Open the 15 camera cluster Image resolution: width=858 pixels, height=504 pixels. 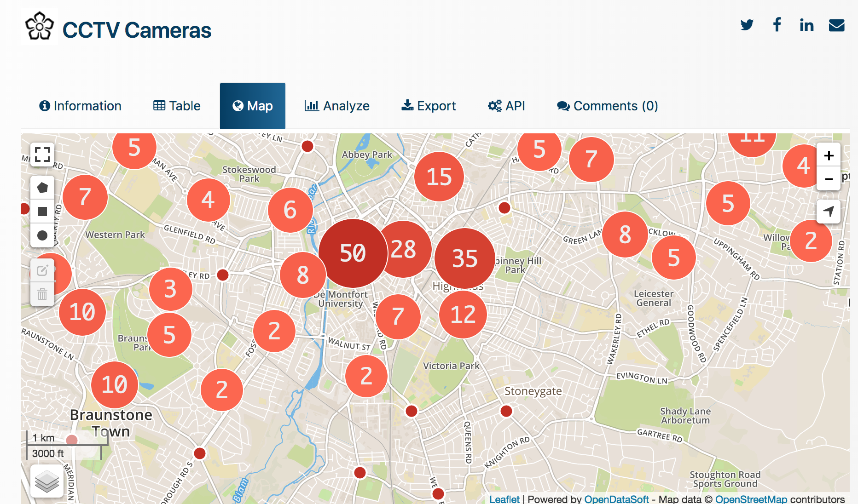coord(439,177)
